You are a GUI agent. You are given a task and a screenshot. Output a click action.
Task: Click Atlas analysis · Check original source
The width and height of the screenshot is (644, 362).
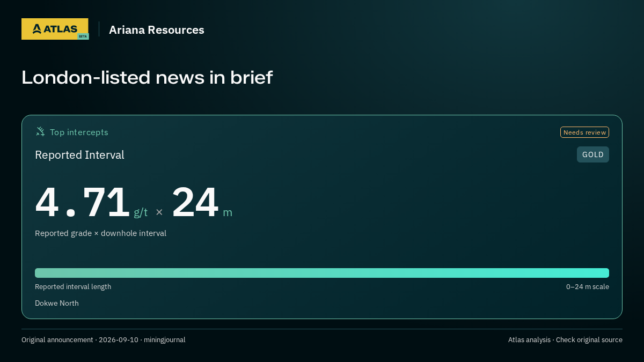pos(565,340)
